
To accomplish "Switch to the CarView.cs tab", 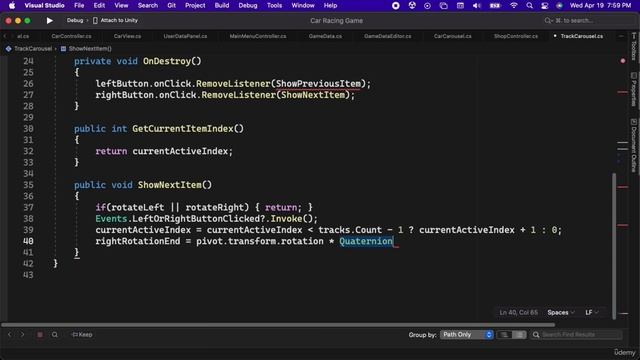I will (x=127, y=36).
